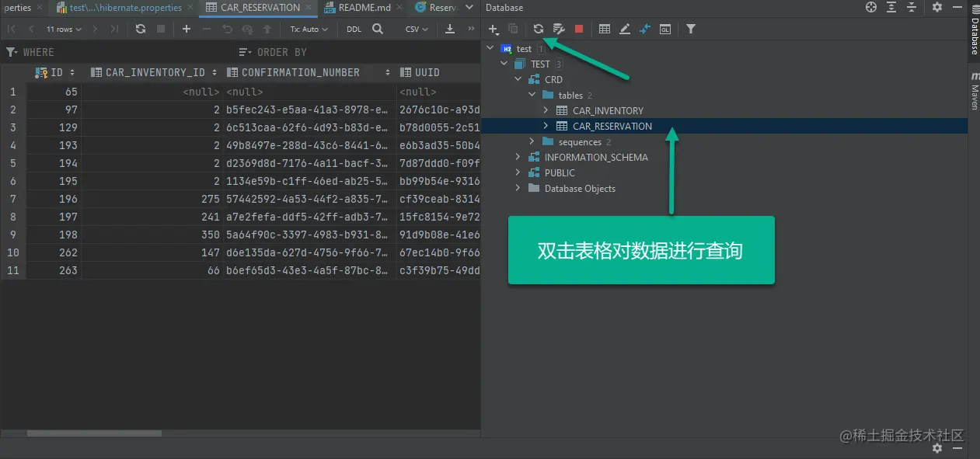
Task: Open the CSV format dropdown
Action: pos(414,29)
